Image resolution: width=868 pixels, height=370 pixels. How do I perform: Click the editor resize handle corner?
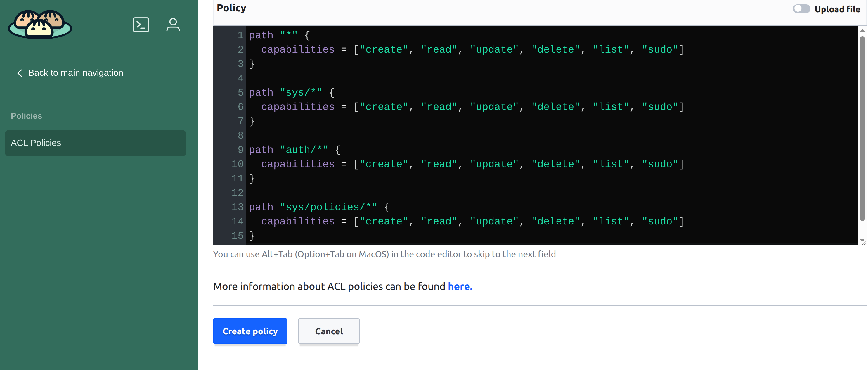coord(864,243)
